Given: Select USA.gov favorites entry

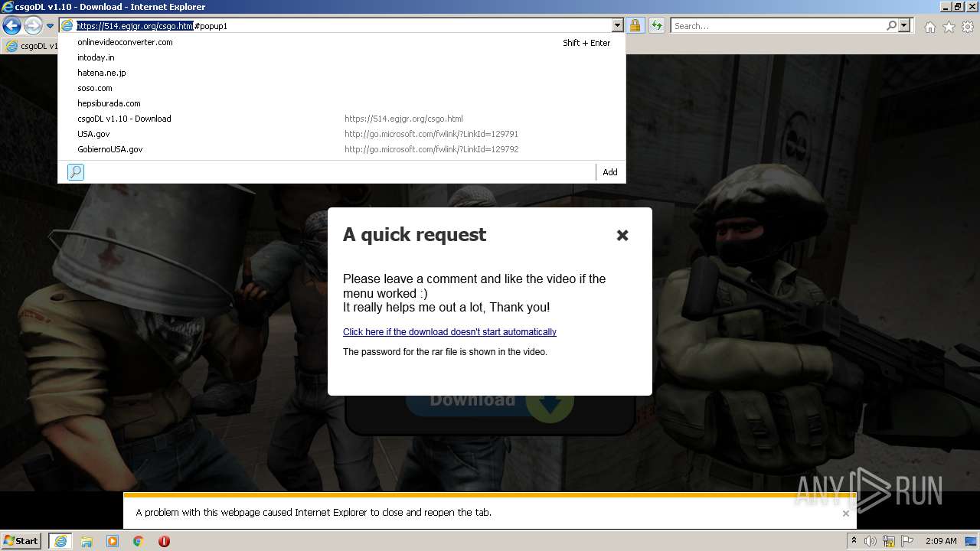Looking at the screenshot, I should [x=341, y=134].
